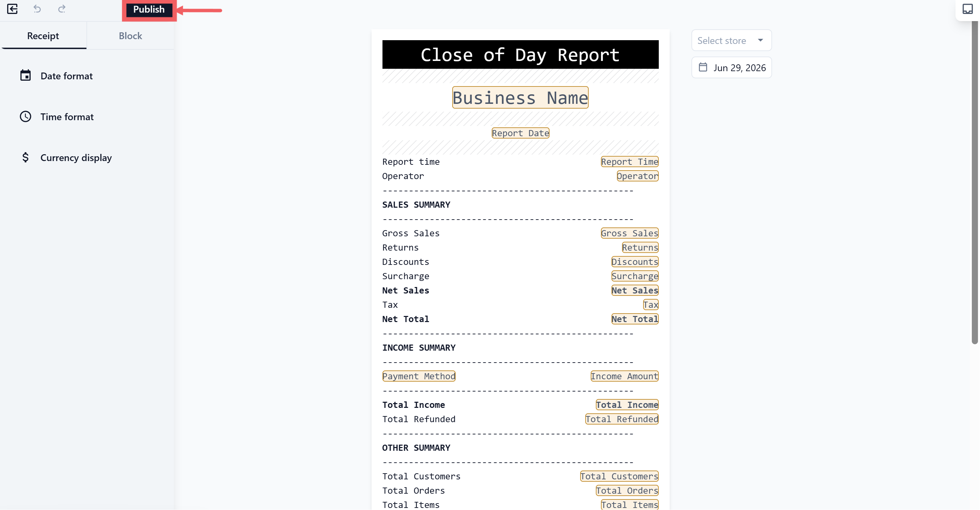This screenshot has width=980, height=510.
Task: Click the clock icon beside Time format
Action: 26,116
